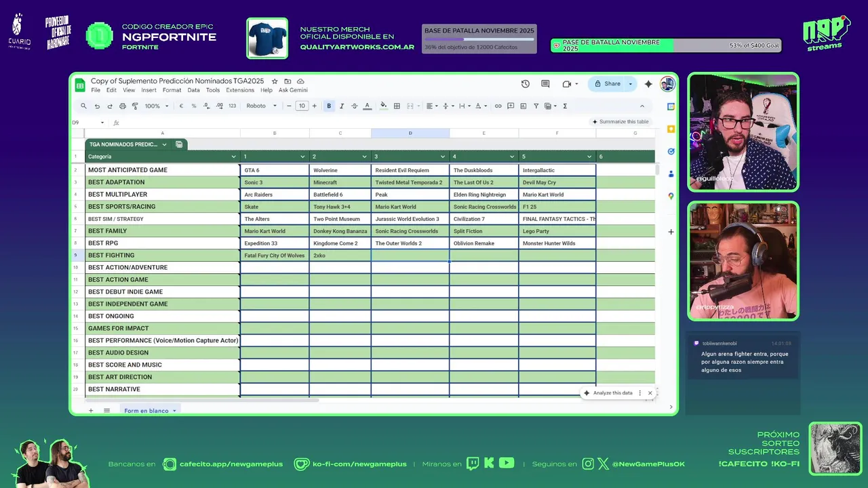Open Categoría column filter dropdown
The image size is (868, 488).
pyautogui.click(x=234, y=157)
